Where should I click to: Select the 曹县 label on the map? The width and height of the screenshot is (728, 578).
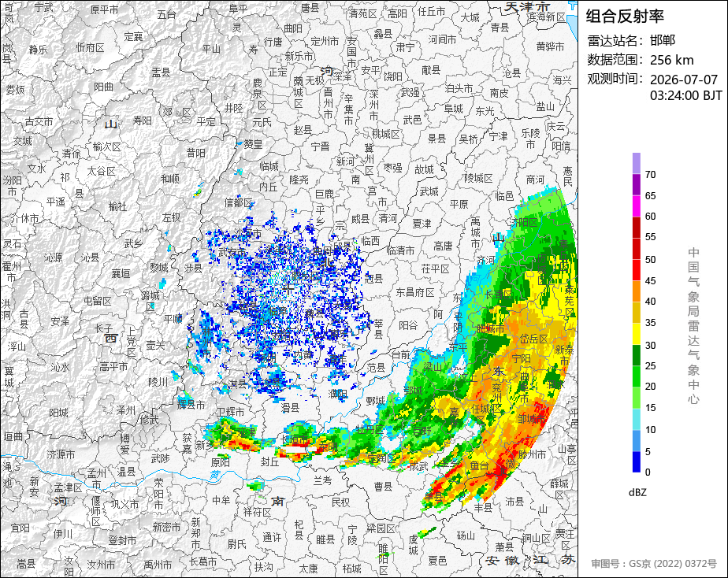coord(384,486)
